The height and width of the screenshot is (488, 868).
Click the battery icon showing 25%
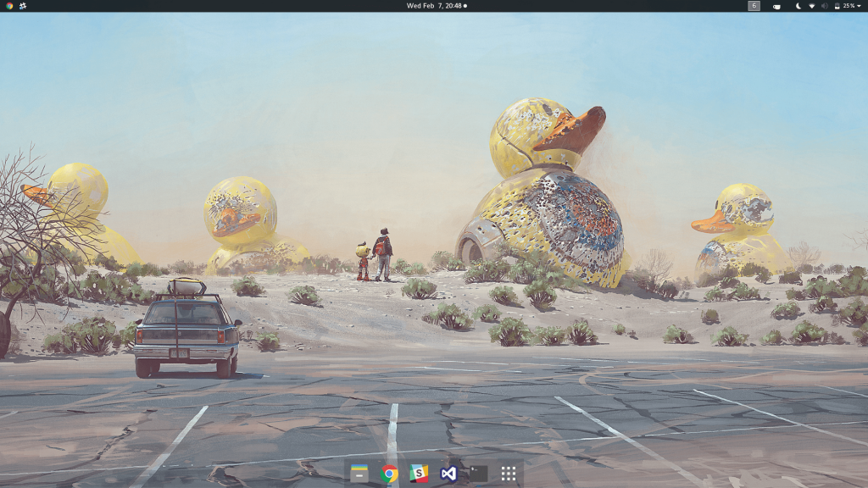(x=837, y=6)
